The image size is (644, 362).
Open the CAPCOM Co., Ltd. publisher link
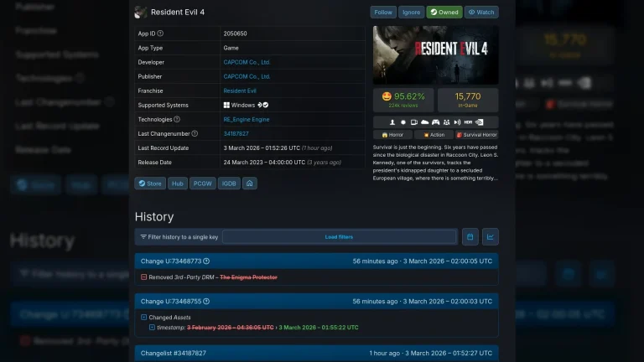(247, 76)
